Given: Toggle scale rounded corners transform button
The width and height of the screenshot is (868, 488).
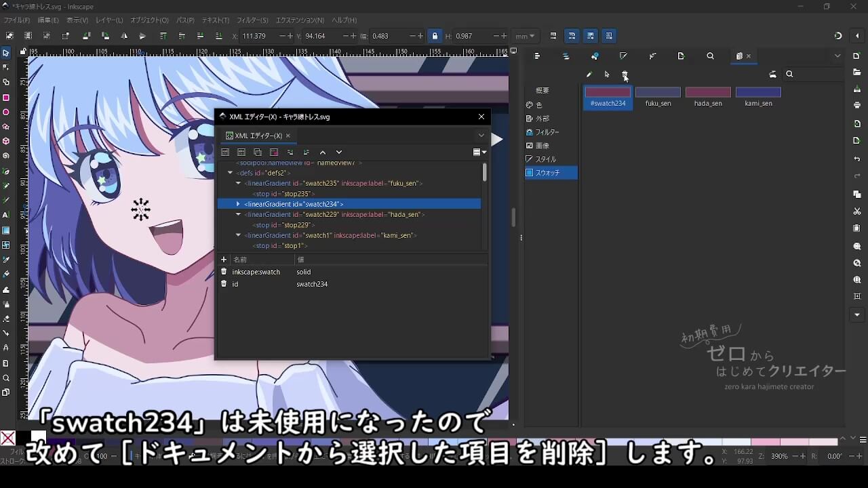Looking at the screenshot, I should [x=572, y=36].
